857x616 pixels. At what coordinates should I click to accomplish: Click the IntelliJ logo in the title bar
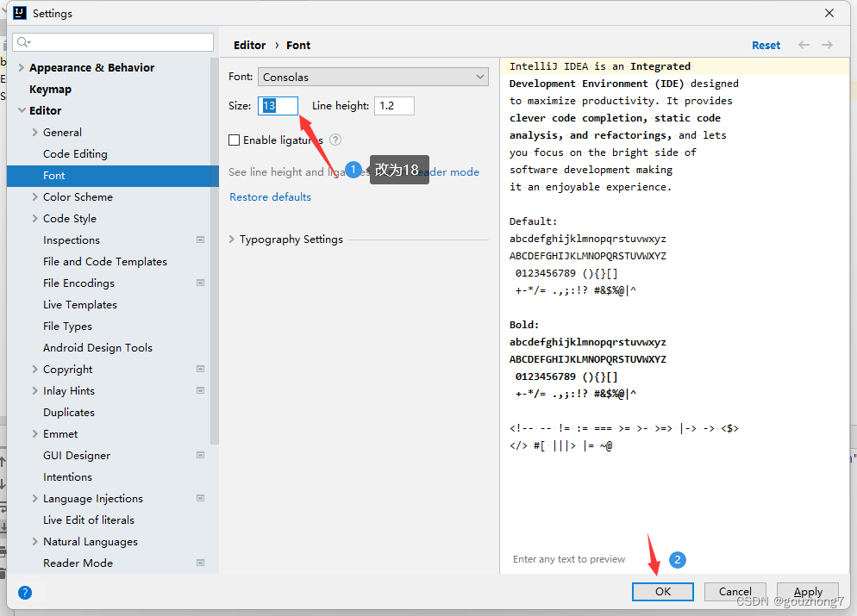tap(20, 13)
